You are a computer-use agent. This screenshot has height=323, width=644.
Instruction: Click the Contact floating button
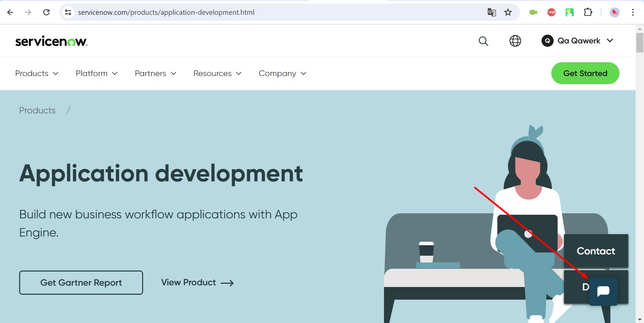pos(596,251)
